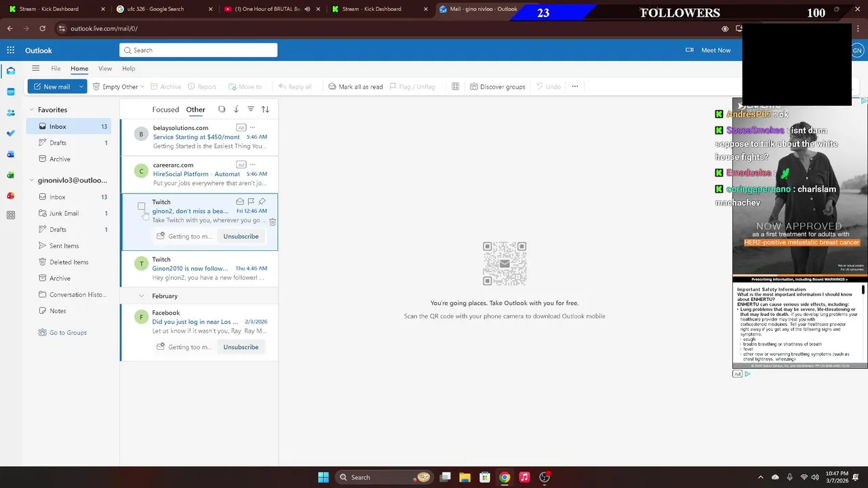Open the New mail dropdown arrow
868x488 pixels.
(x=81, y=87)
